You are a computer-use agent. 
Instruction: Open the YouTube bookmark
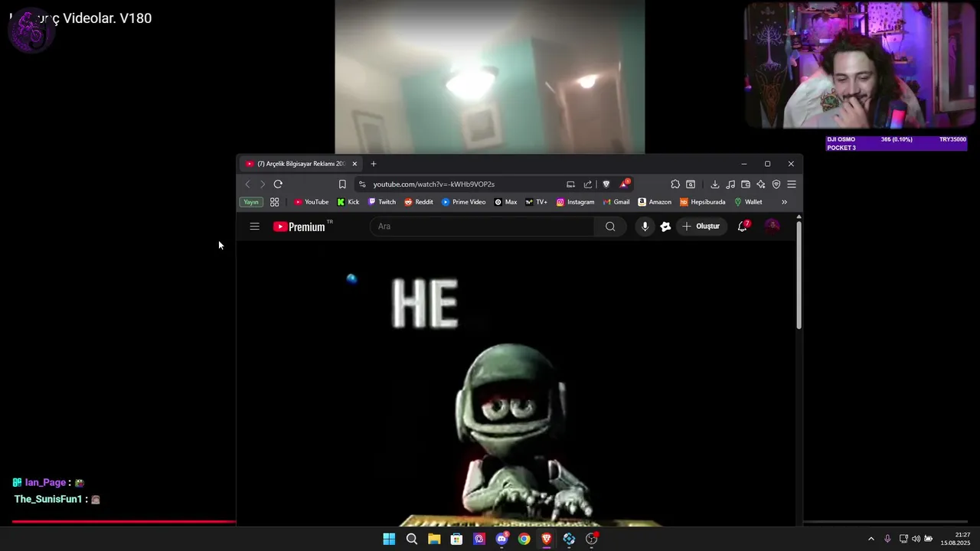312,202
